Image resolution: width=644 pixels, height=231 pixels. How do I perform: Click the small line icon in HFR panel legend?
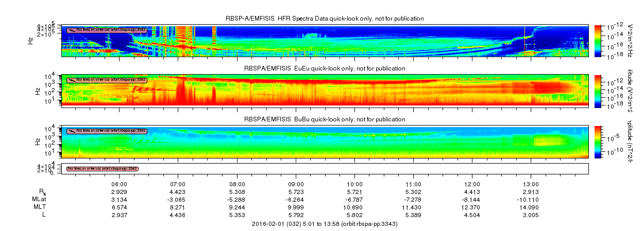(x=71, y=30)
